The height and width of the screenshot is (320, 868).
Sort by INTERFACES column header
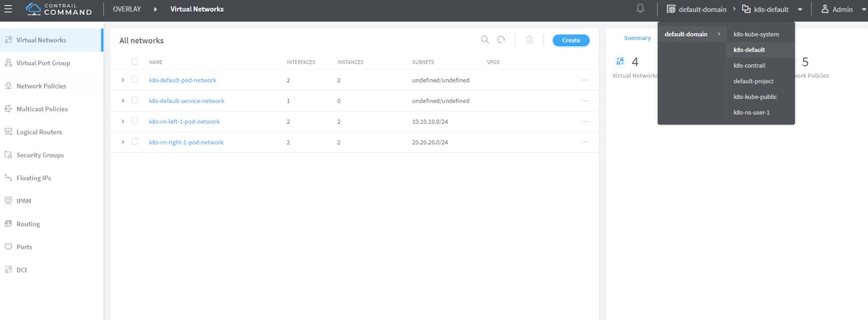tap(301, 62)
